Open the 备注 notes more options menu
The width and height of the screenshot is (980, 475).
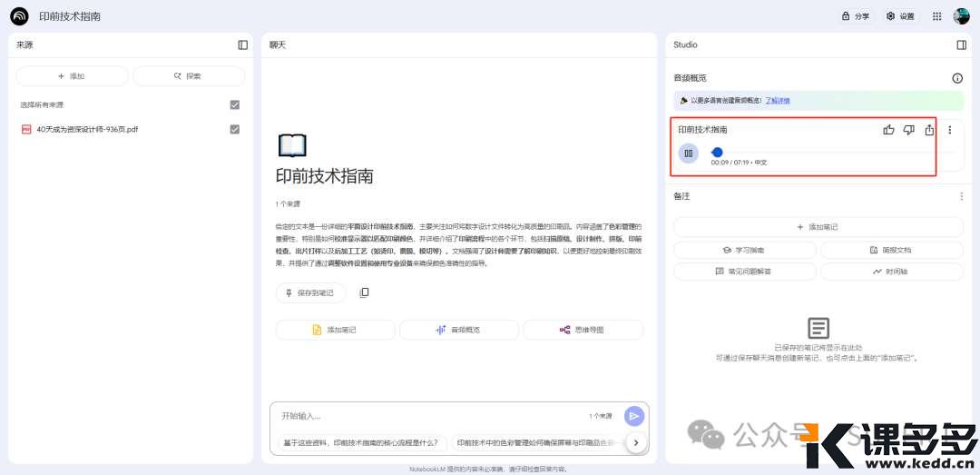point(961,196)
